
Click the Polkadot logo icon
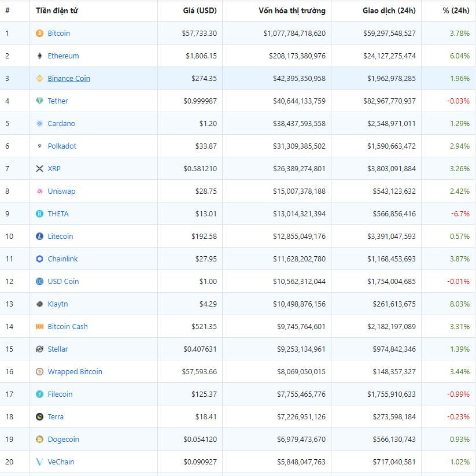(x=39, y=146)
